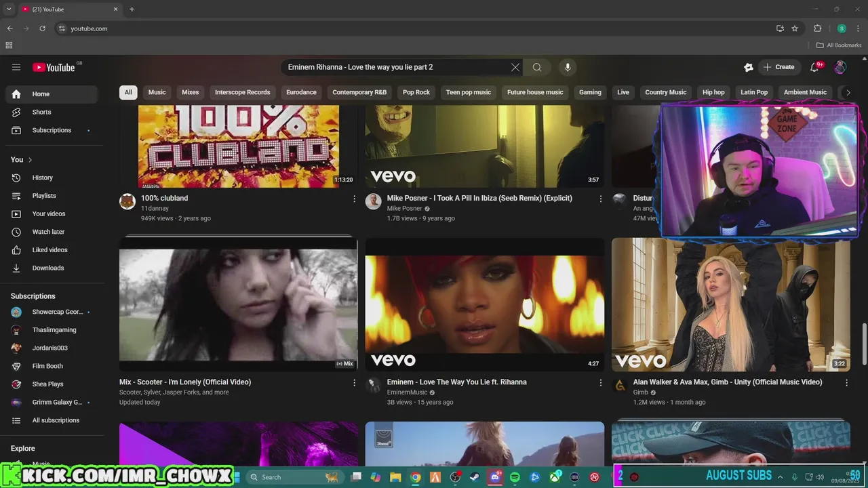Open the EminemMusic channel link
The height and width of the screenshot is (488, 868).
point(407,392)
